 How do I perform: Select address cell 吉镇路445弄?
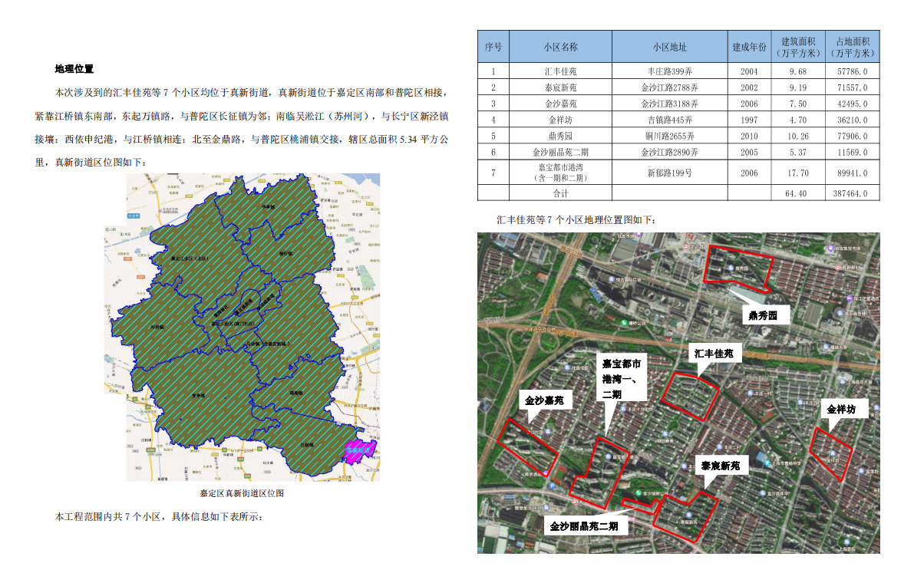[x=670, y=120]
